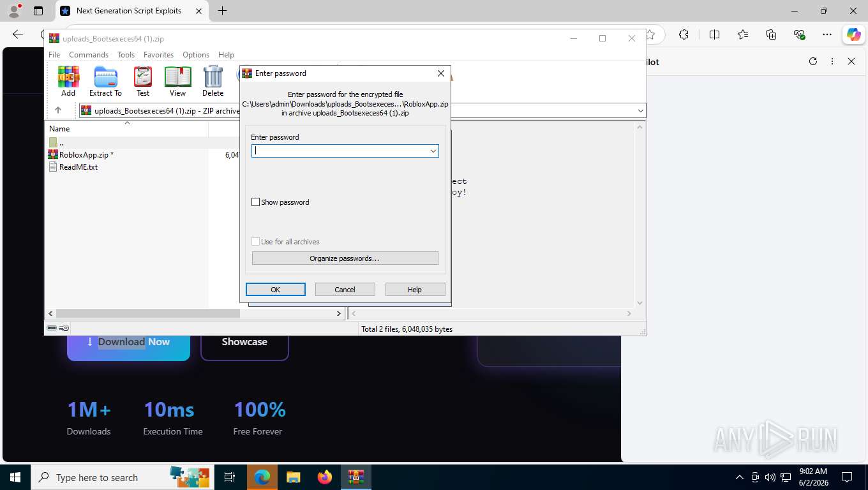Click the Delete trash can toolbar icon
The width and height of the screenshot is (868, 490).
tap(213, 82)
